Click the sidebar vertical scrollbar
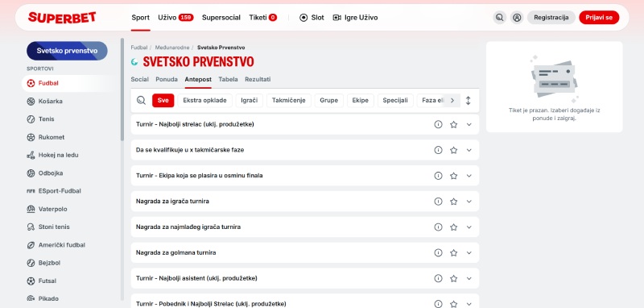This screenshot has height=308, width=644. click(x=122, y=89)
